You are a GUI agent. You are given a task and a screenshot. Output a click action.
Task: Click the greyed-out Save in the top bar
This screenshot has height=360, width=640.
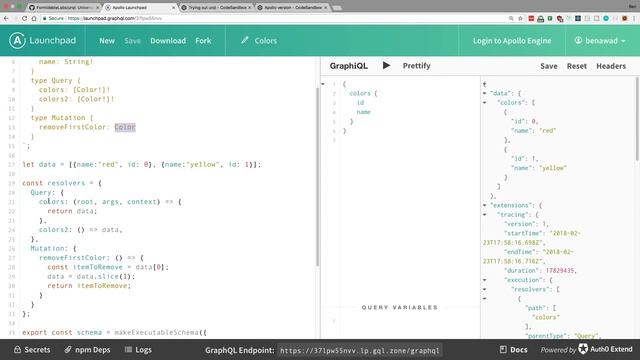(132, 41)
